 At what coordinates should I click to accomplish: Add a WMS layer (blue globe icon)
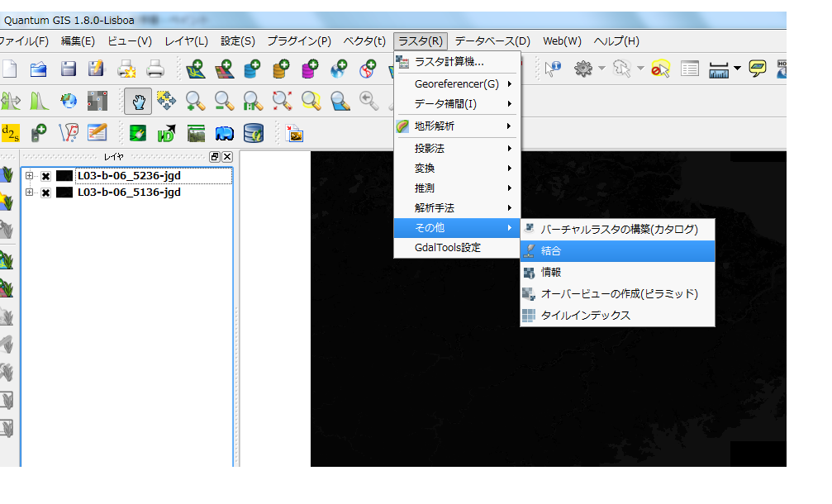pos(338,69)
